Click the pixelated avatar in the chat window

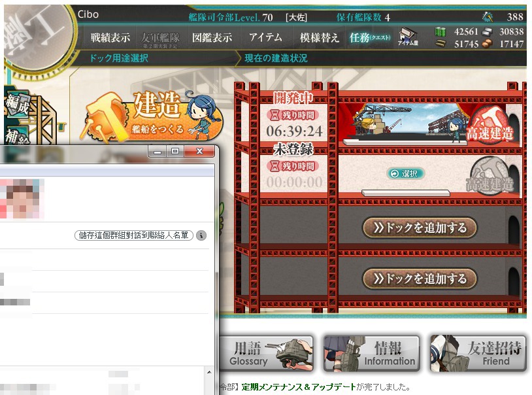point(22,199)
